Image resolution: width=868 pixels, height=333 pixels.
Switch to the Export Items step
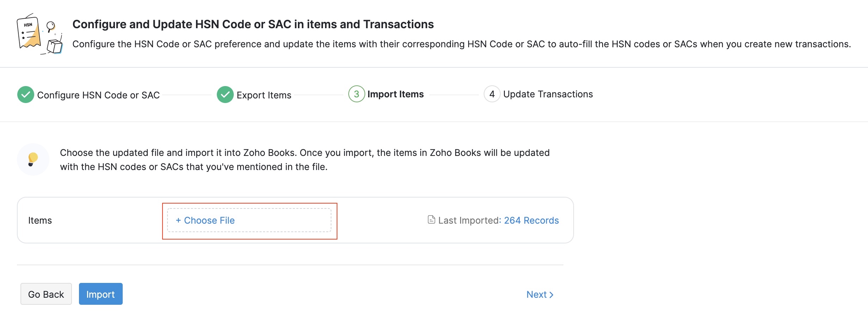[264, 95]
